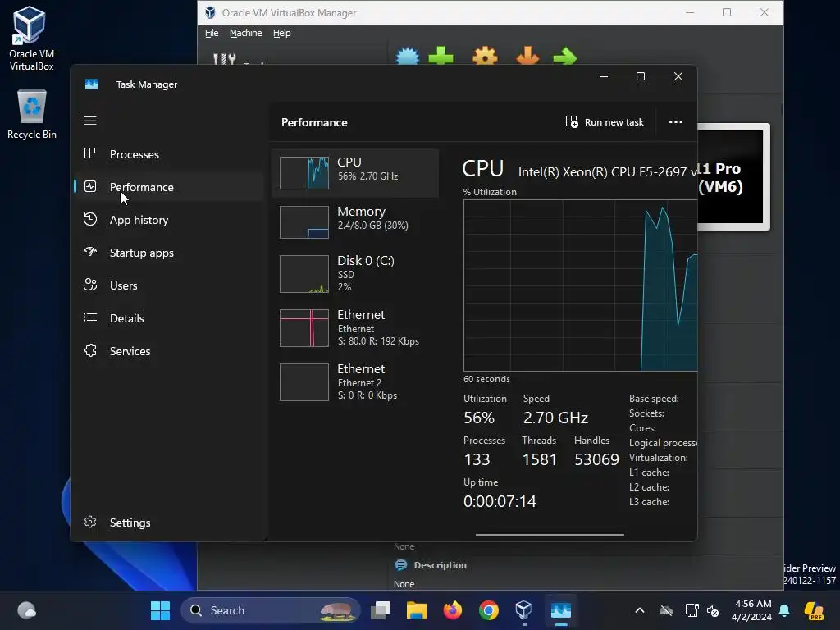
Task: Select Ethernet S: 80.0 R: 192 Kbps item
Action: click(355, 328)
